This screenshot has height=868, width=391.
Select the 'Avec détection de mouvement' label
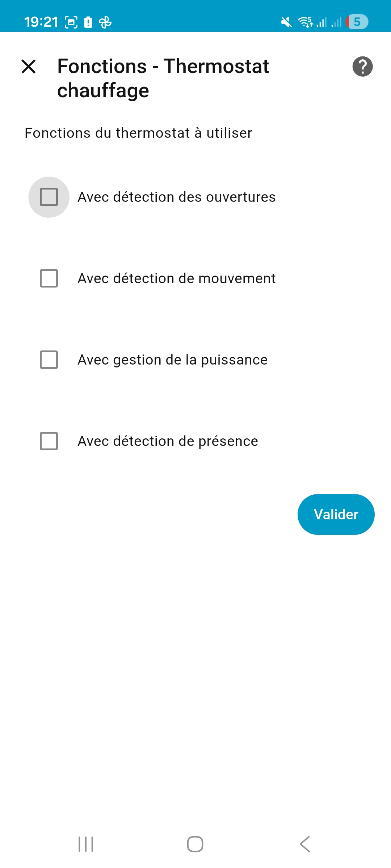coord(177,278)
